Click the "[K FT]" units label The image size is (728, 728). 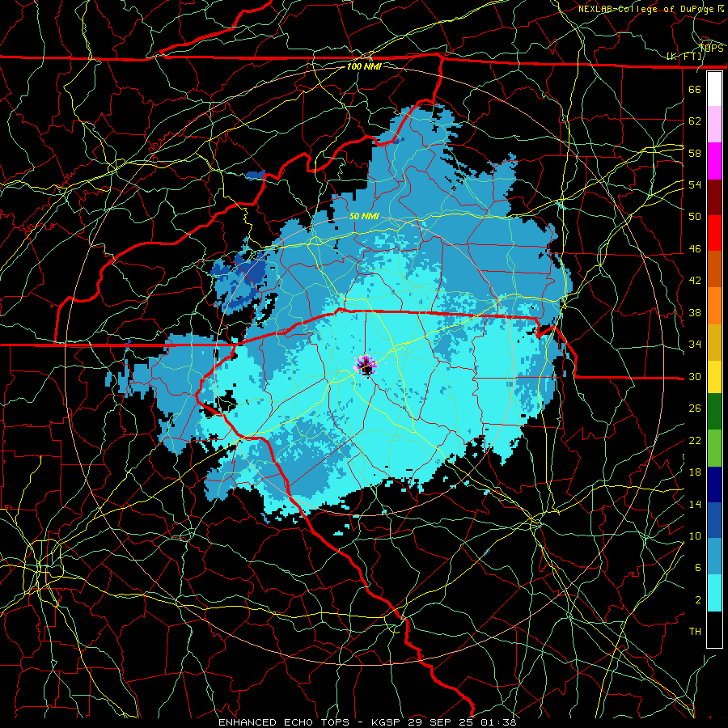(x=684, y=57)
